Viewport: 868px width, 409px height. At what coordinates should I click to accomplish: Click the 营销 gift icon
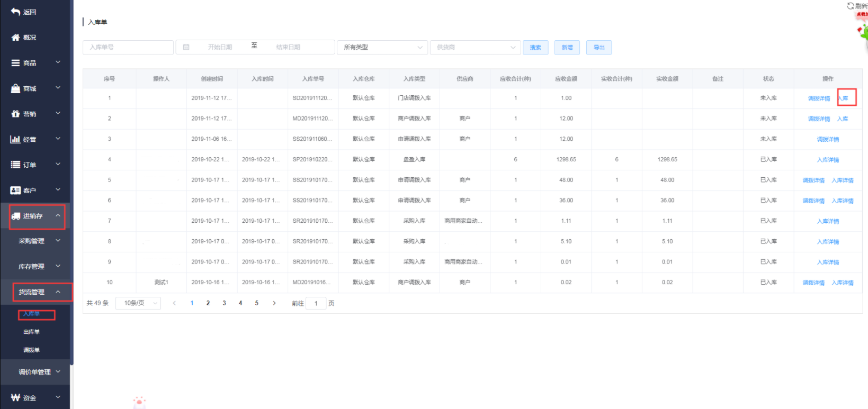click(x=15, y=114)
